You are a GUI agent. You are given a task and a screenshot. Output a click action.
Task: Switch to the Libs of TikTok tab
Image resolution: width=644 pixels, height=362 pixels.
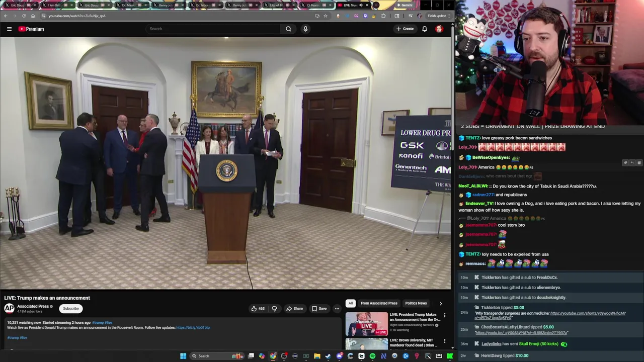[x=279, y=5]
